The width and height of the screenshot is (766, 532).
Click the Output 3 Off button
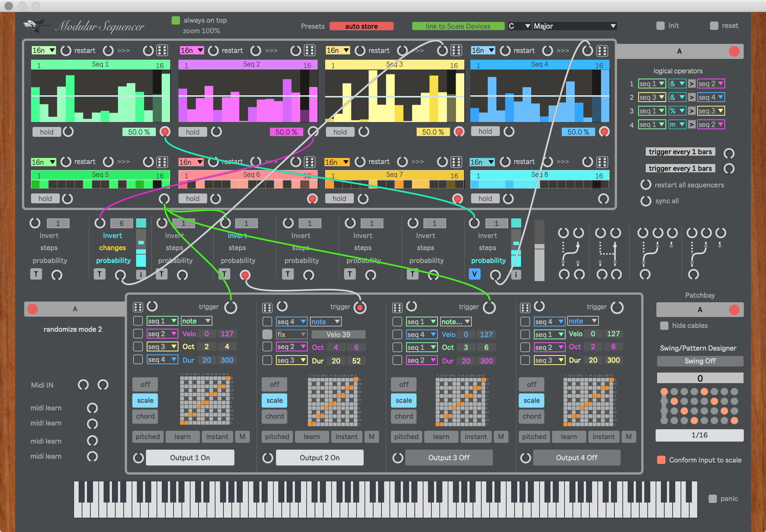coord(449,458)
